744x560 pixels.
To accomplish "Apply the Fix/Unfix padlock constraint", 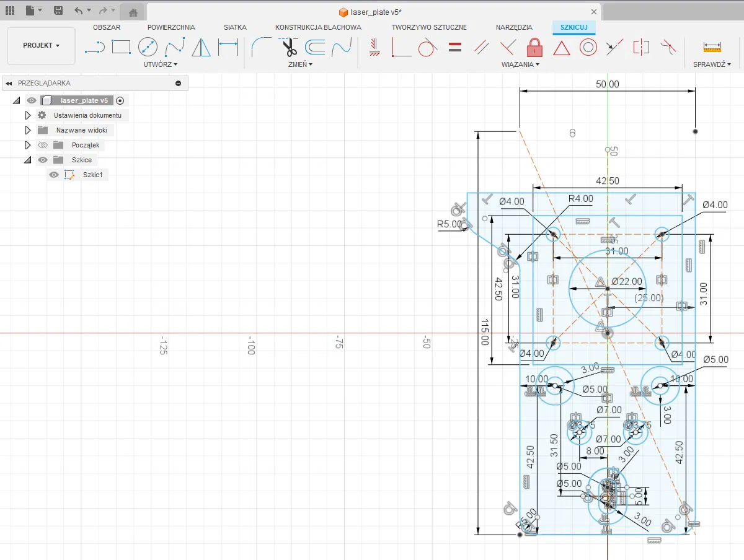I will (534, 47).
